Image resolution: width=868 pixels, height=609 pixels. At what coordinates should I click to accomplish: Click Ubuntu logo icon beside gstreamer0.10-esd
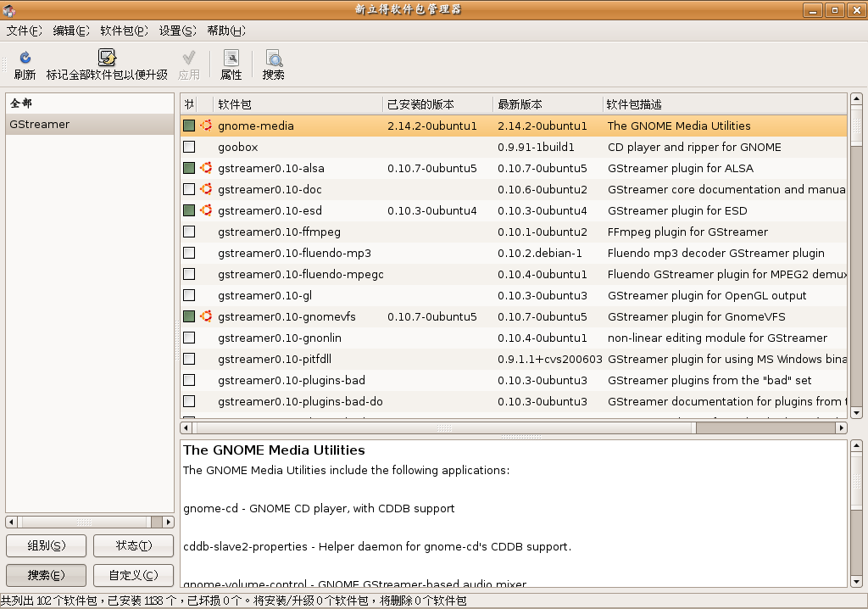point(206,210)
